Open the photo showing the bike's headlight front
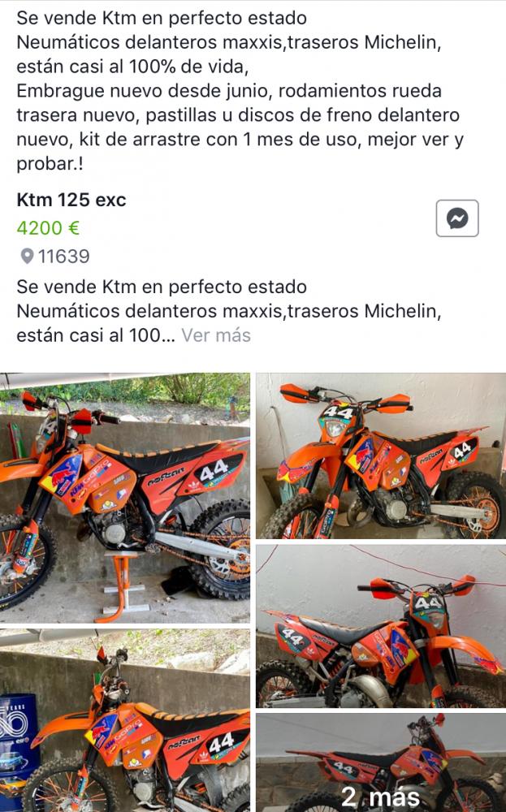The image size is (506, 812). pyautogui.click(x=381, y=456)
